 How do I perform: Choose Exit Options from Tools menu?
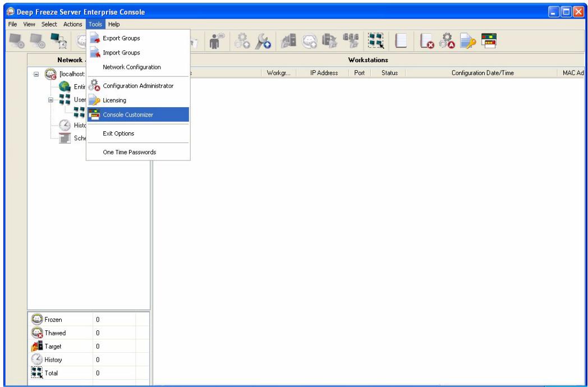tap(138, 133)
